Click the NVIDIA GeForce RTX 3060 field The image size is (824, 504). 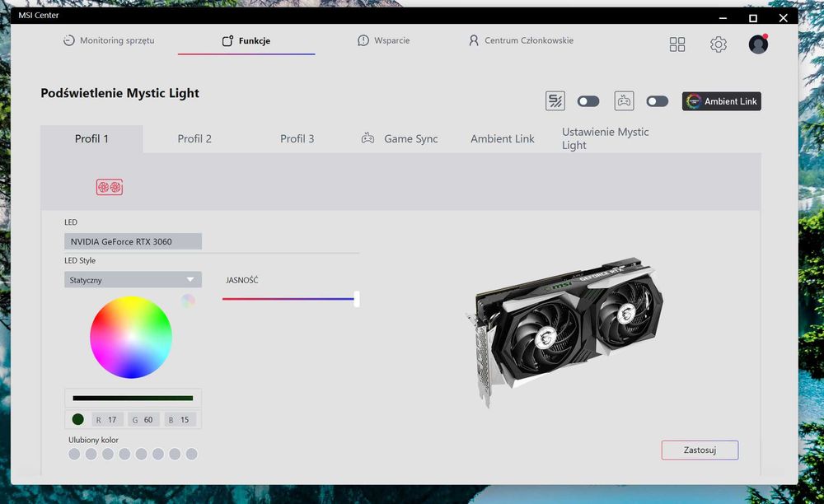click(133, 241)
